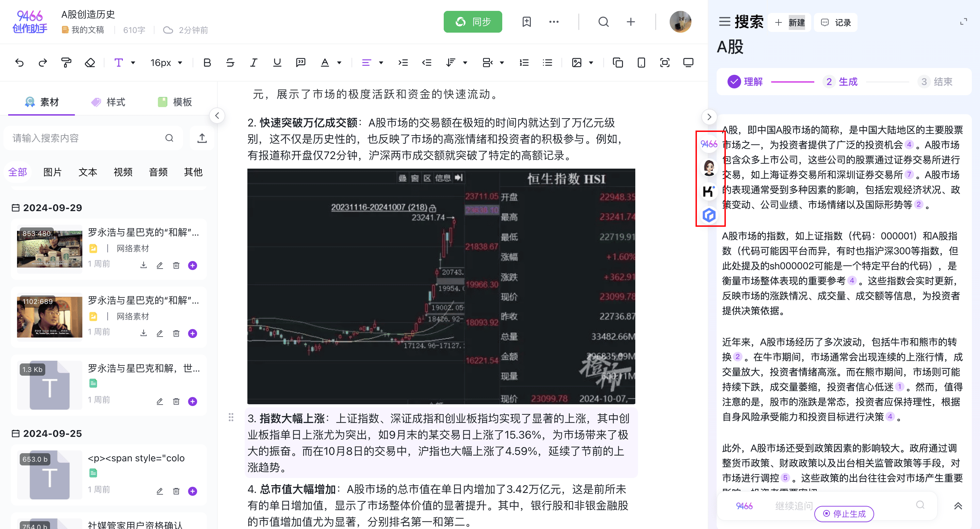Image resolution: width=980 pixels, height=529 pixels.
Task: Click the screenshot capture frame icon
Action: [x=665, y=63]
